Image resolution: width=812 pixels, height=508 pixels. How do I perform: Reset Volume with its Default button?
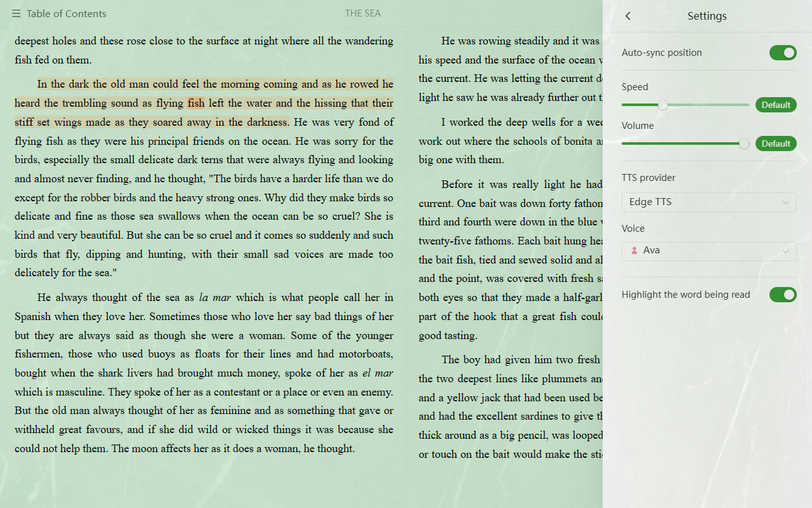click(x=776, y=144)
